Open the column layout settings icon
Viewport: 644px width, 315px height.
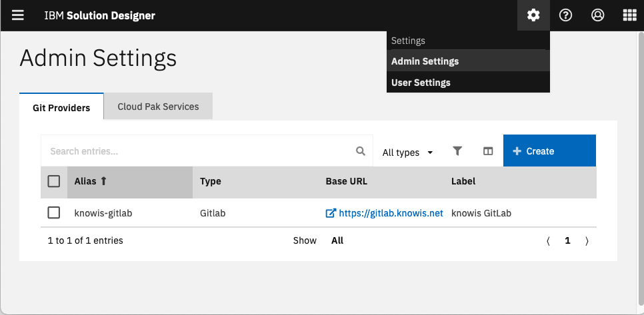488,151
